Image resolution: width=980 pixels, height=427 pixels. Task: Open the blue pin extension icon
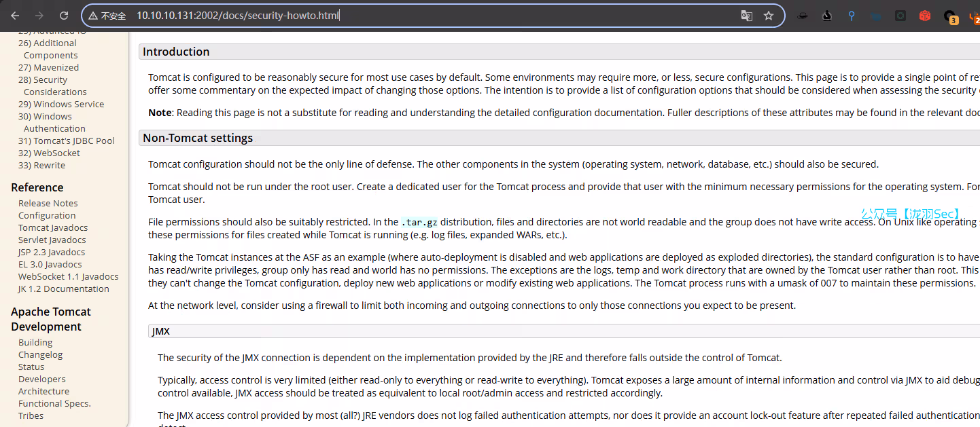coord(852,16)
